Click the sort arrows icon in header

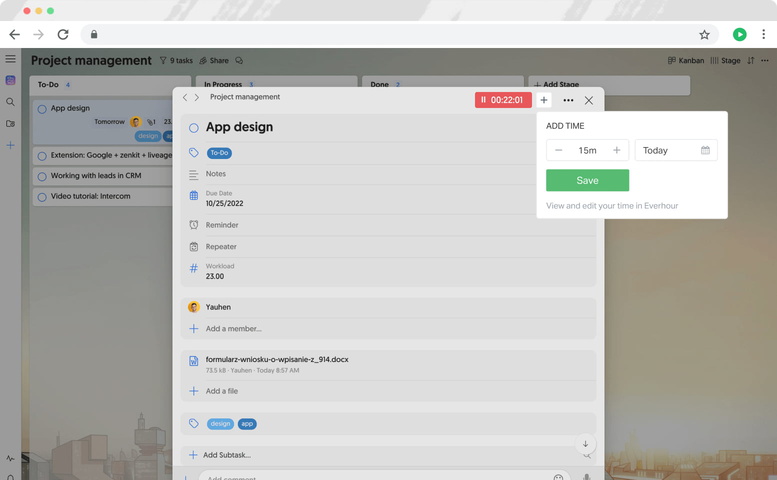point(751,60)
